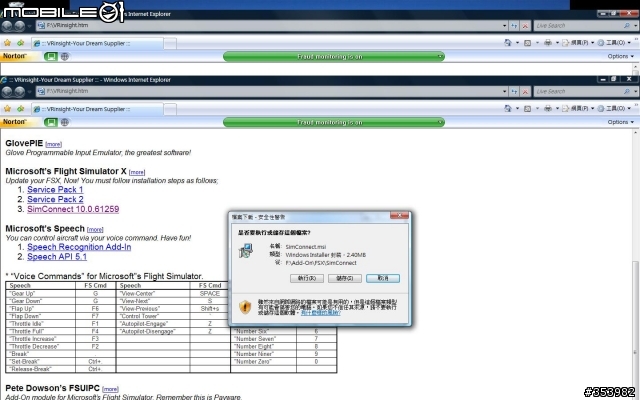Open recent pages dropdown in front IE window
640x400 pixels.
click(29, 92)
